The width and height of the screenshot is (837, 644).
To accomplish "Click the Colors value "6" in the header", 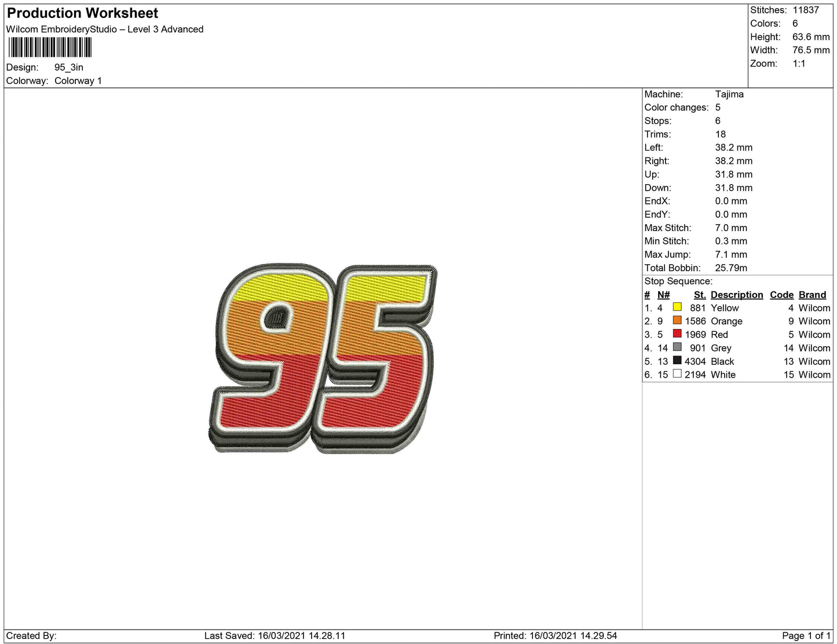I will [x=795, y=24].
